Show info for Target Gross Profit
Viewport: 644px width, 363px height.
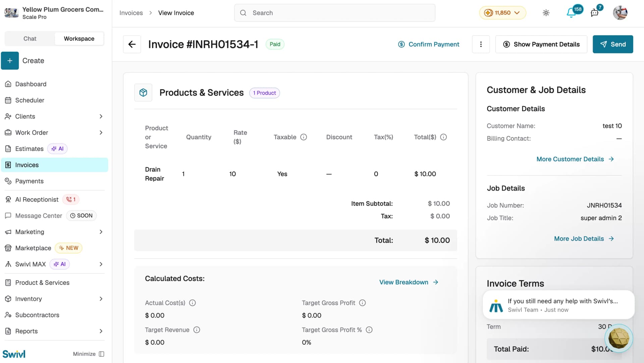point(362,303)
